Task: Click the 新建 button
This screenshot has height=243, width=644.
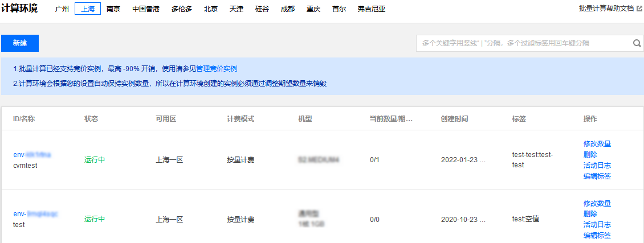Action: [20, 43]
